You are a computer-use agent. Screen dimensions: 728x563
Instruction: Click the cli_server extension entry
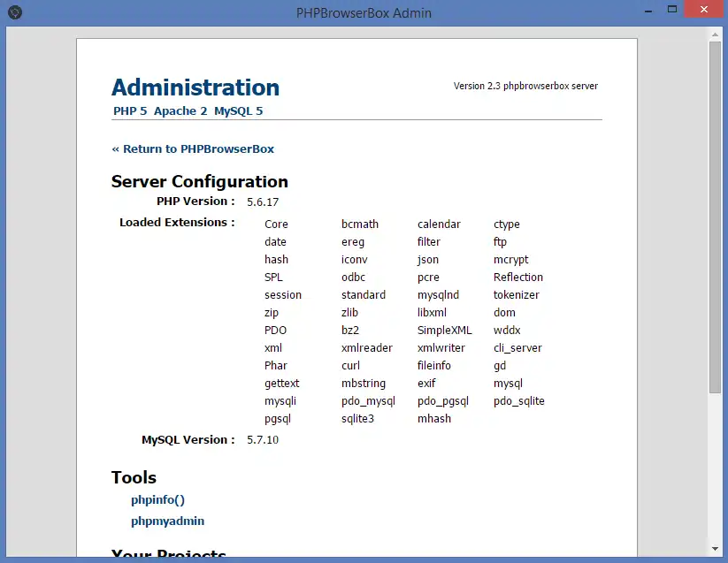(517, 348)
